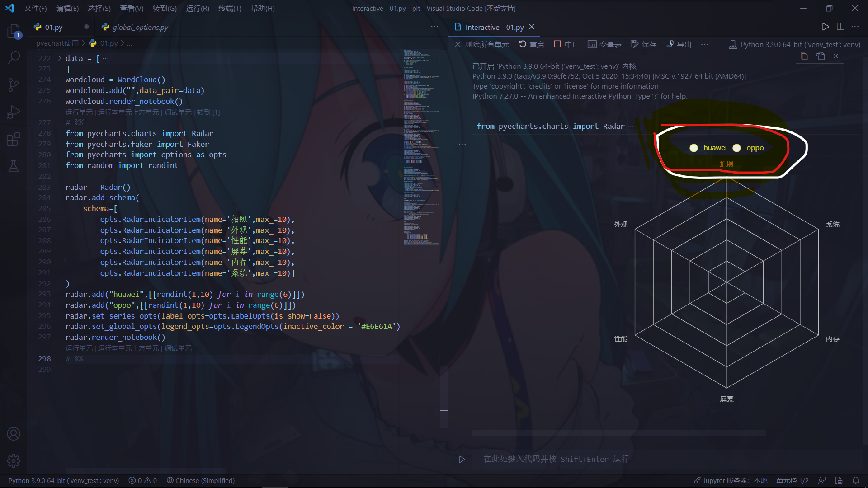Close the Interactive - 01.py tab
This screenshot has width=868, height=488.
[x=532, y=27]
